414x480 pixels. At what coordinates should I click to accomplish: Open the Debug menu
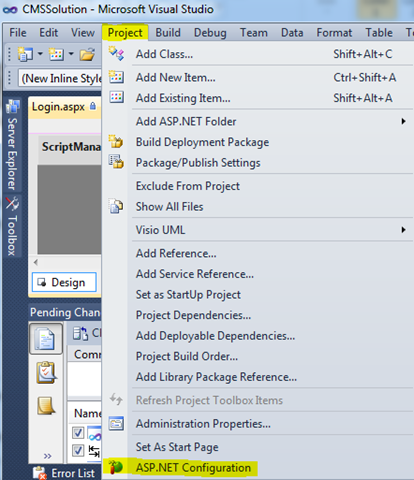click(210, 33)
